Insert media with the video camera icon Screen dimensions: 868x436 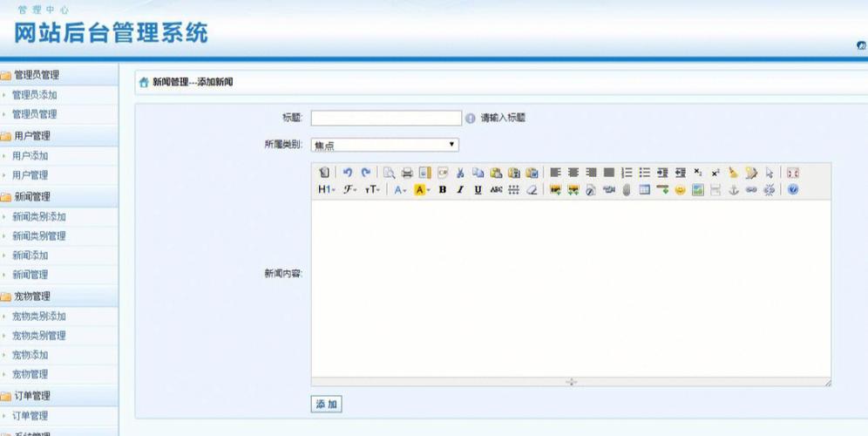click(x=609, y=189)
